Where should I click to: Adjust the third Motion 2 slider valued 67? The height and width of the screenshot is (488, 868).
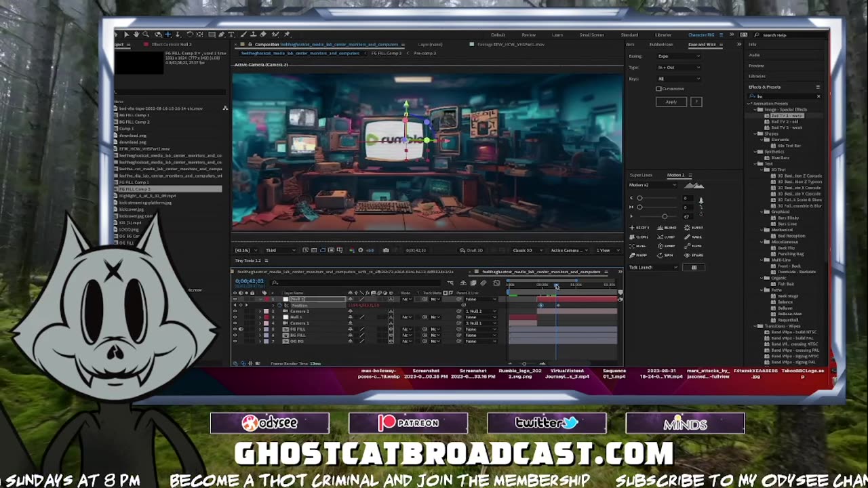pyautogui.click(x=658, y=217)
